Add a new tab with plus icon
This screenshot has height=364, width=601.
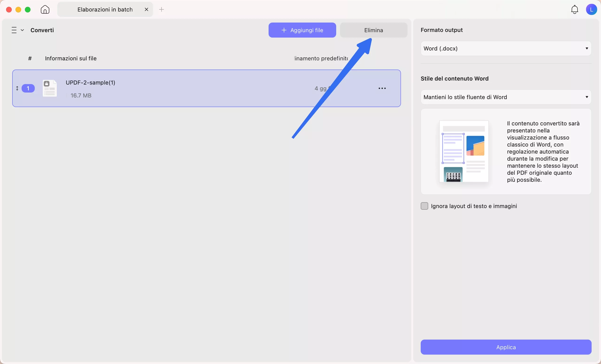point(162,10)
